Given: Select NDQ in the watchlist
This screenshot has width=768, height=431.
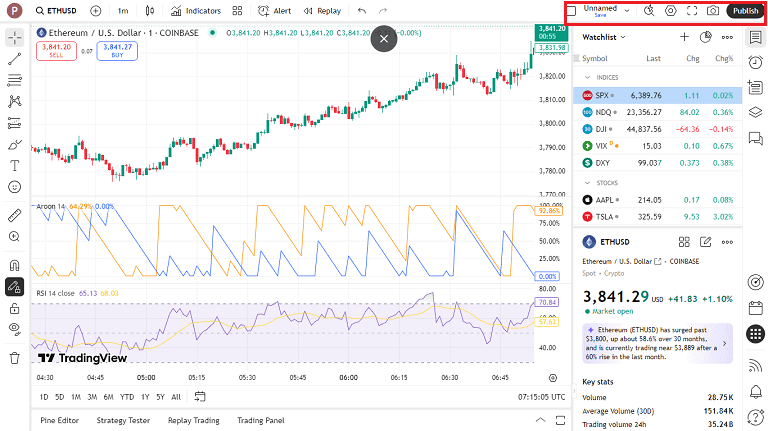Looking at the screenshot, I should point(658,112).
